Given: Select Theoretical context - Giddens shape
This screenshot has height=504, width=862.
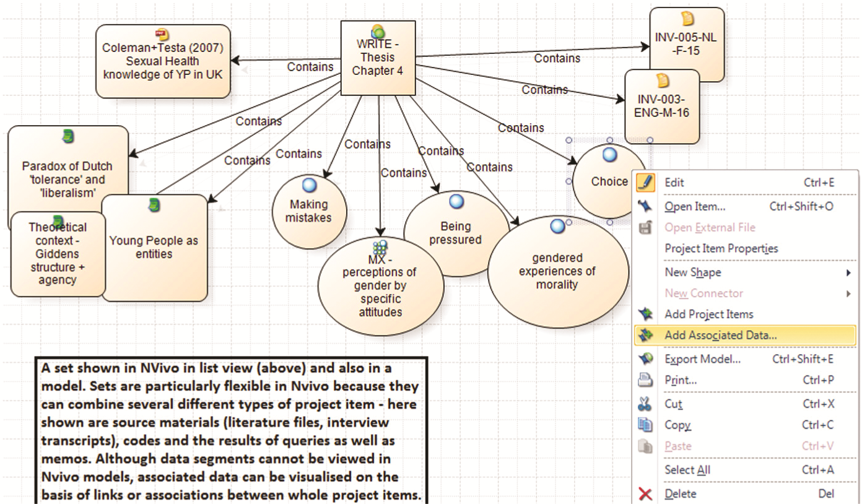Looking at the screenshot, I should pos(58,253).
